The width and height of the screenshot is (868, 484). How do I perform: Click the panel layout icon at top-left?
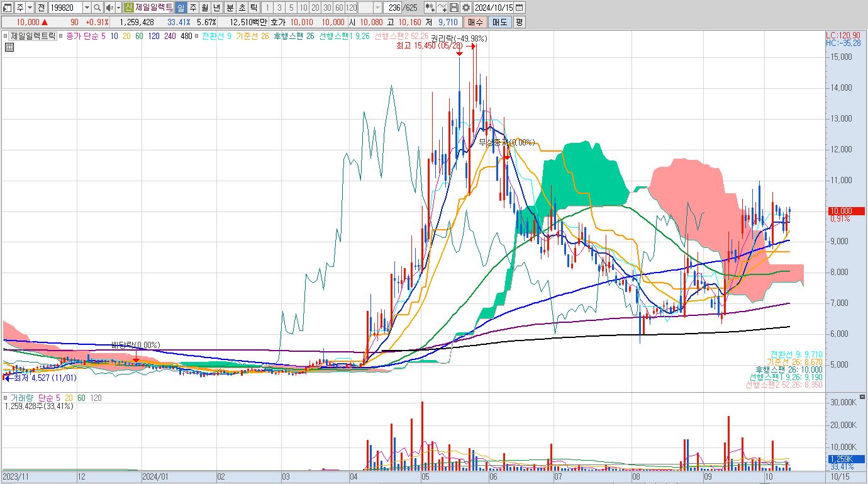pyautogui.click(x=8, y=8)
